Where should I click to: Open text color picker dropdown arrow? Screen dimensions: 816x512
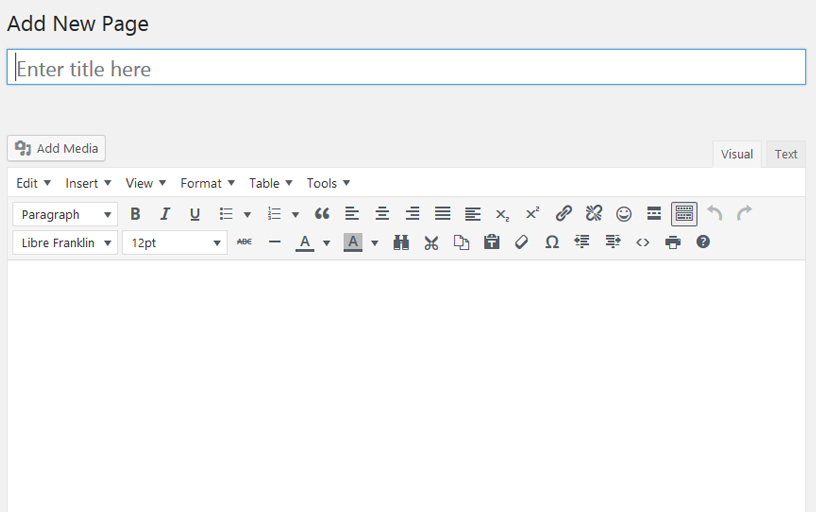point(327,243)
